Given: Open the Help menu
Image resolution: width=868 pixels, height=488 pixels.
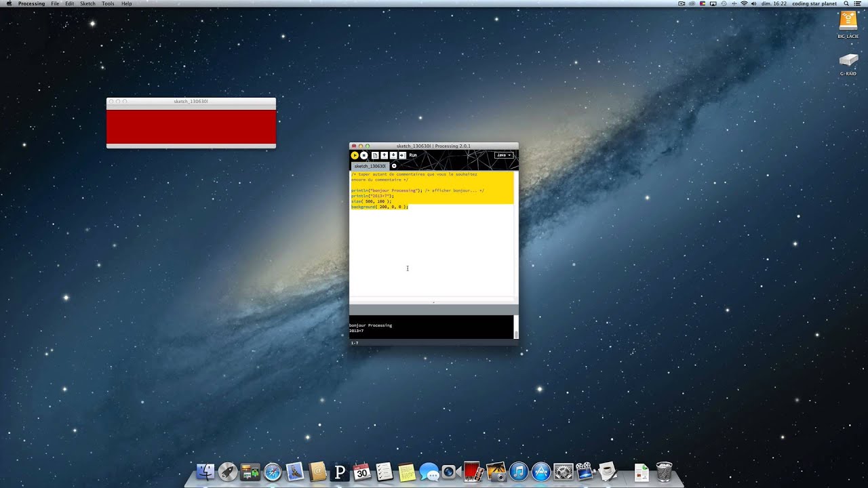Looking at the screenshot, I should point(126,3).
